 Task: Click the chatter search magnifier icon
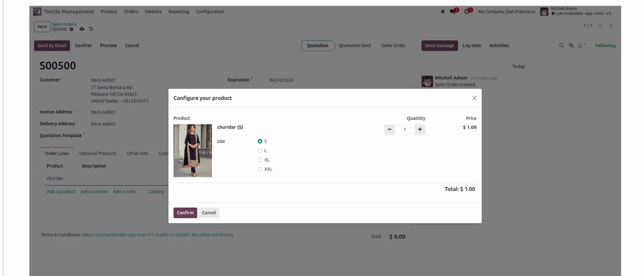pos(561,46)
